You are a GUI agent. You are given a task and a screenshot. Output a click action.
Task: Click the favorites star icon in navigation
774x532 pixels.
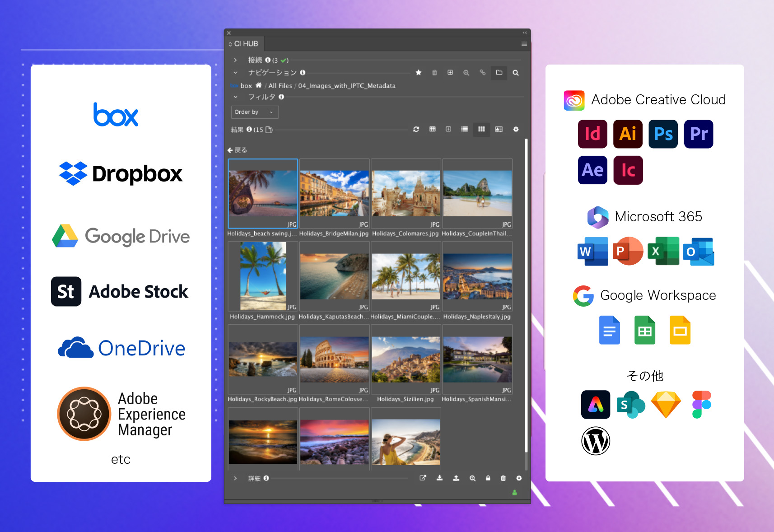419,73
